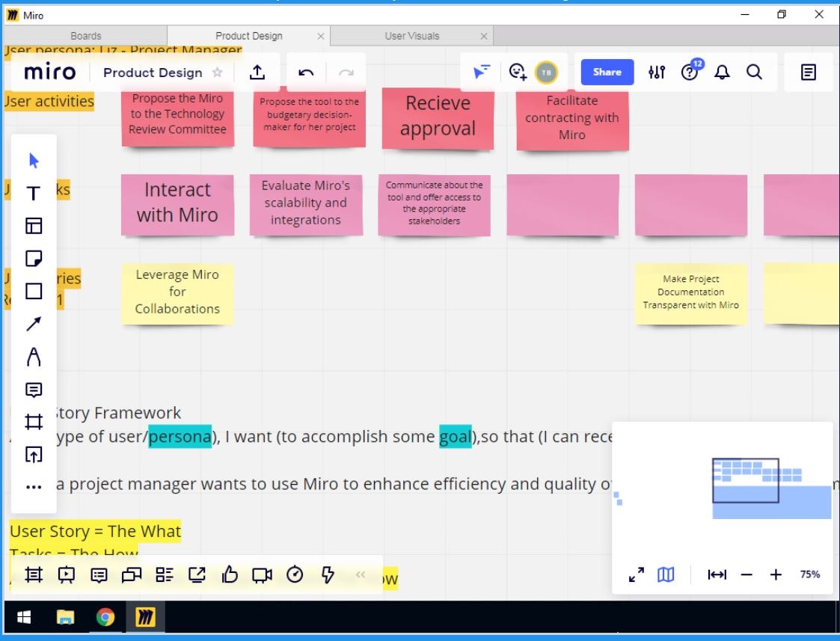
Task: Open the Templates tool
Action: tap(34, 226)
